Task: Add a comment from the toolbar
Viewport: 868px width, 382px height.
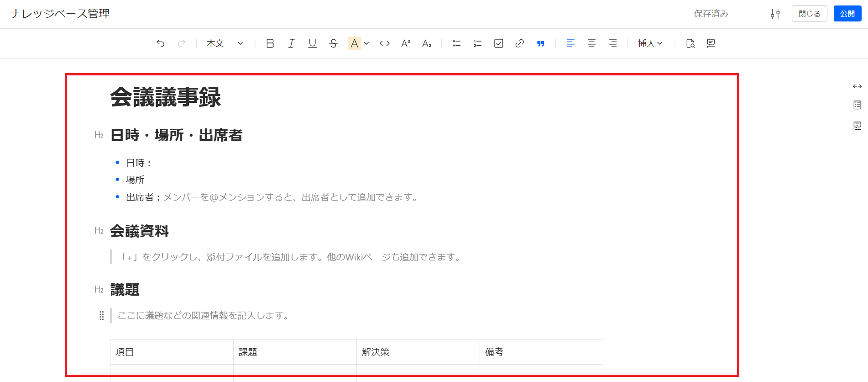Action: click(x=711, y=43)
